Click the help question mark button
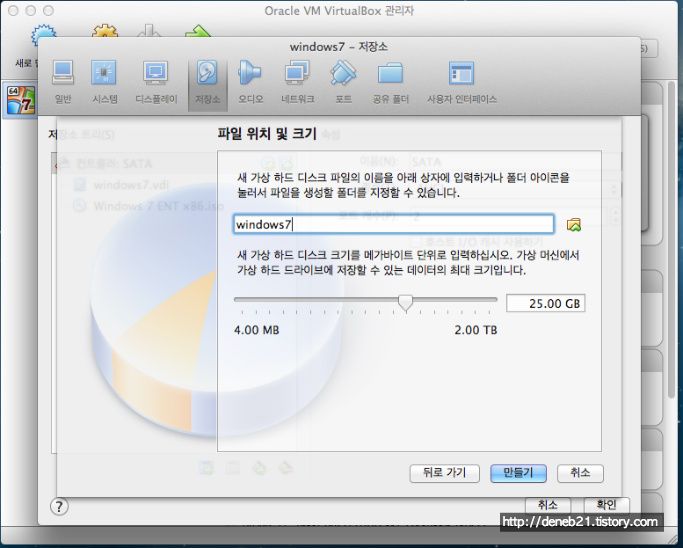The height and width of the screenshot is (548, 683). (59, 506)
